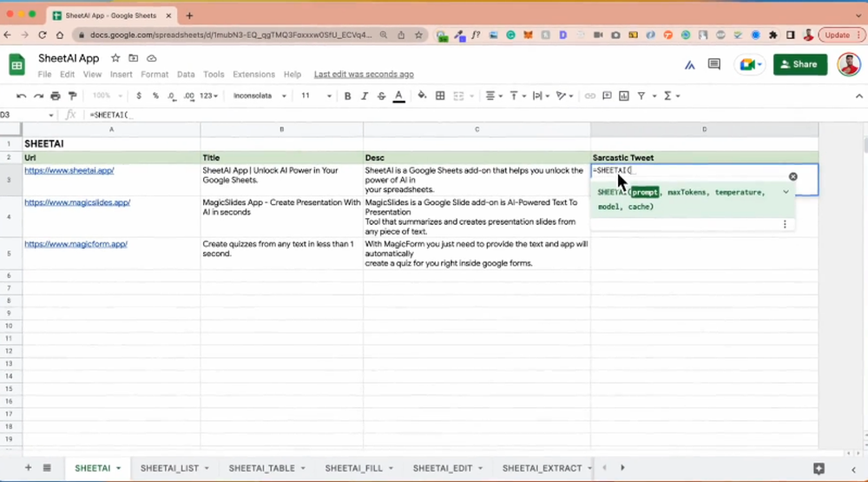Open the Meet call button
This screenshot has height=482, width=868.
[750, 65]
